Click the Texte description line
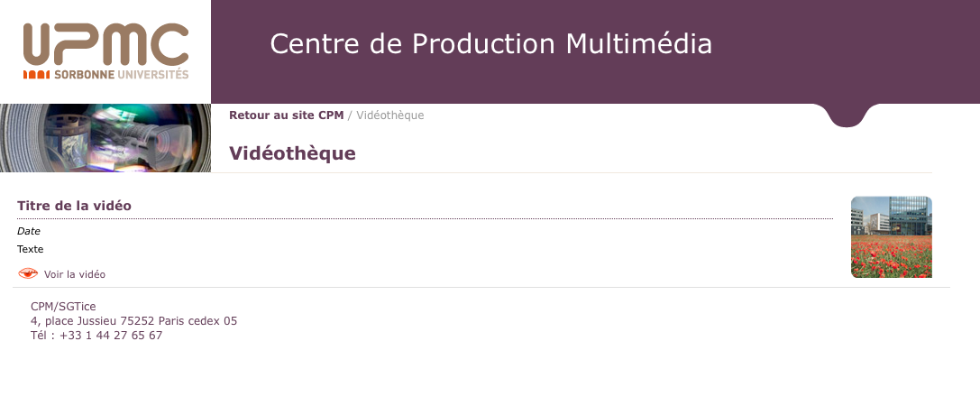The width and height of the screenshot is (980, 415). pyautogui.click(x=30, y=249)
